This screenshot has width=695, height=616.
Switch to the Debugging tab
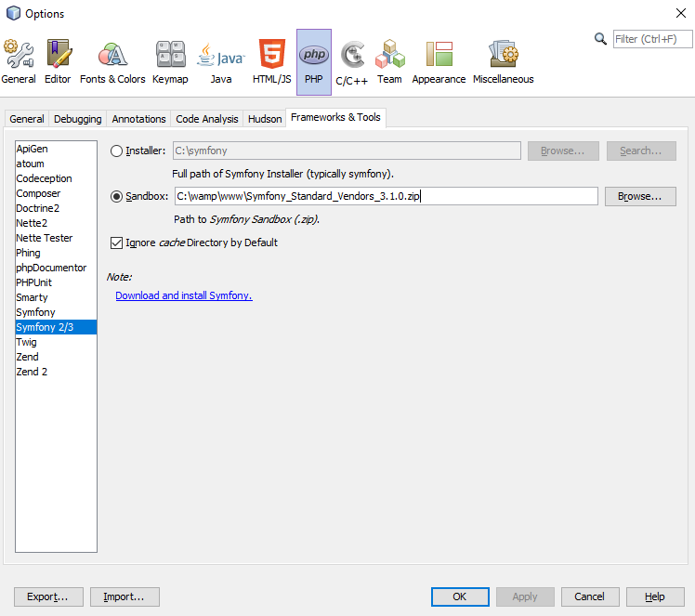pyautogui.click(x=77, y=119)
